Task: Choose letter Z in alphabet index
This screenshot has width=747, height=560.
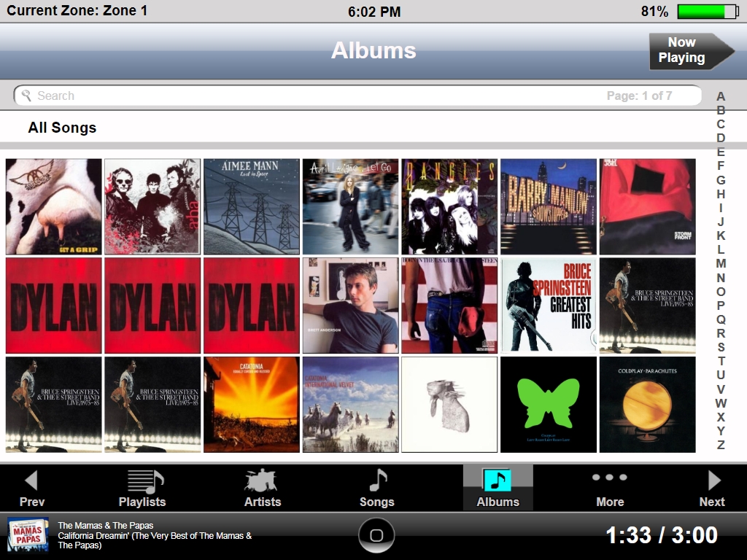Action: tap(721, 445)
